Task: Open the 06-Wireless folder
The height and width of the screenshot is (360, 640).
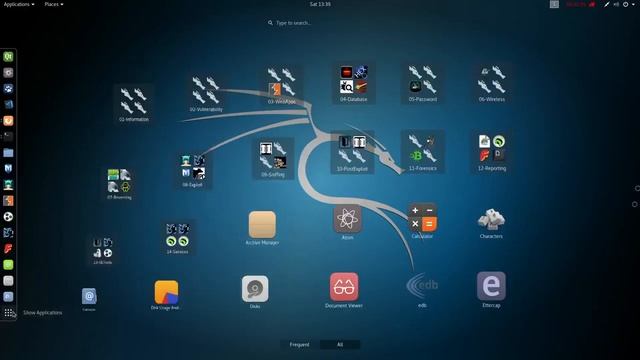Action: (491, 83)
